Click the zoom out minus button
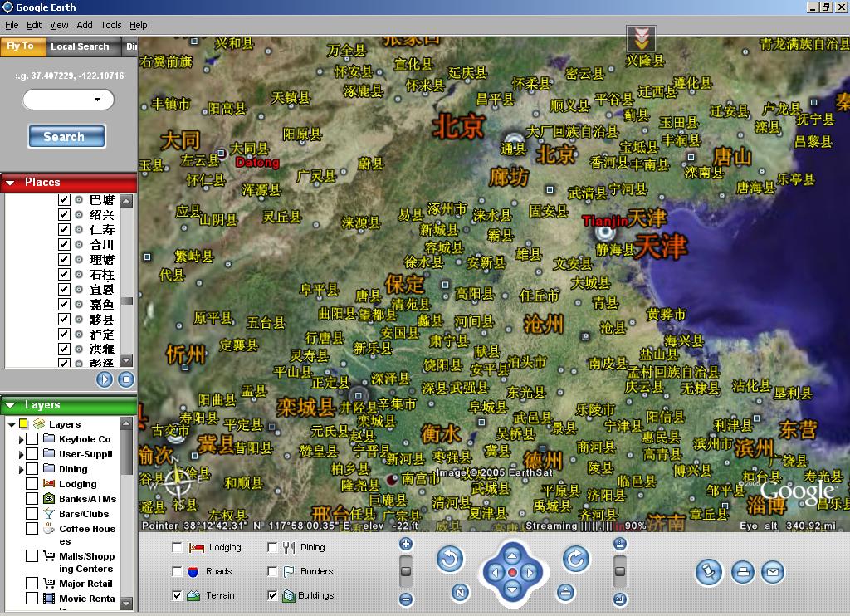Screen dimensions: 850x616 click(x=406, y=599)
